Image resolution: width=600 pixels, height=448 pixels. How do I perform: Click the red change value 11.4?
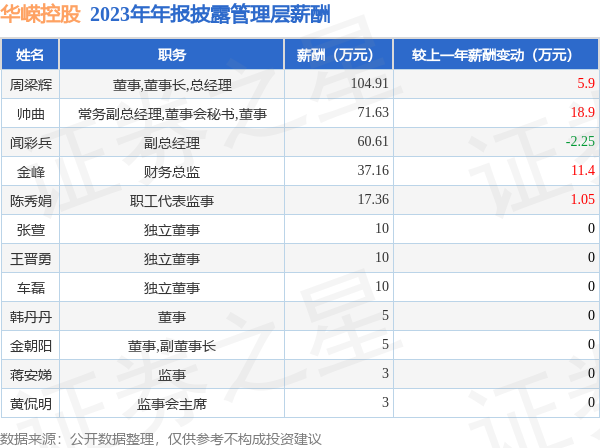click(x=583, y=170)
